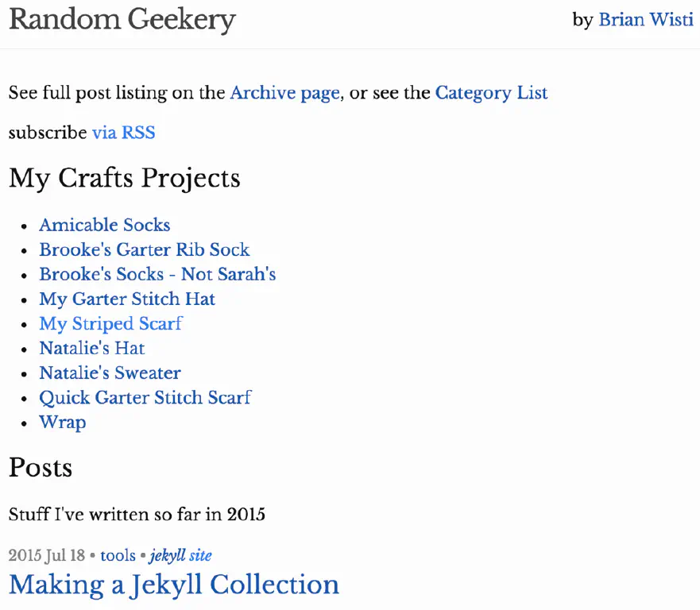Visit Brian Wisti's author page
This screenshot has width=700, height=610.
[646, 20]
